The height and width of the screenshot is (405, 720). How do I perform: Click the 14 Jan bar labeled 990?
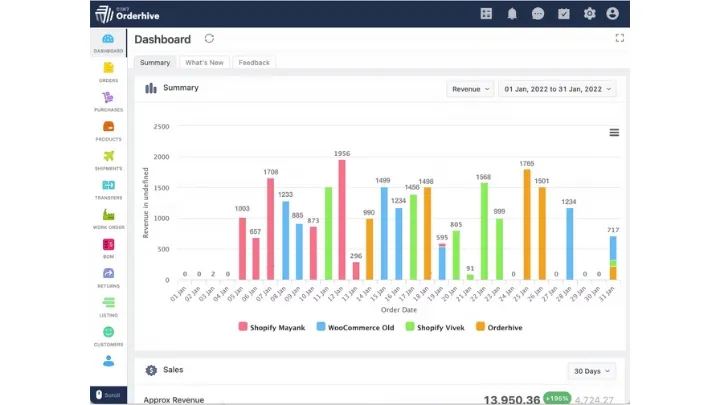pos(370,249)
